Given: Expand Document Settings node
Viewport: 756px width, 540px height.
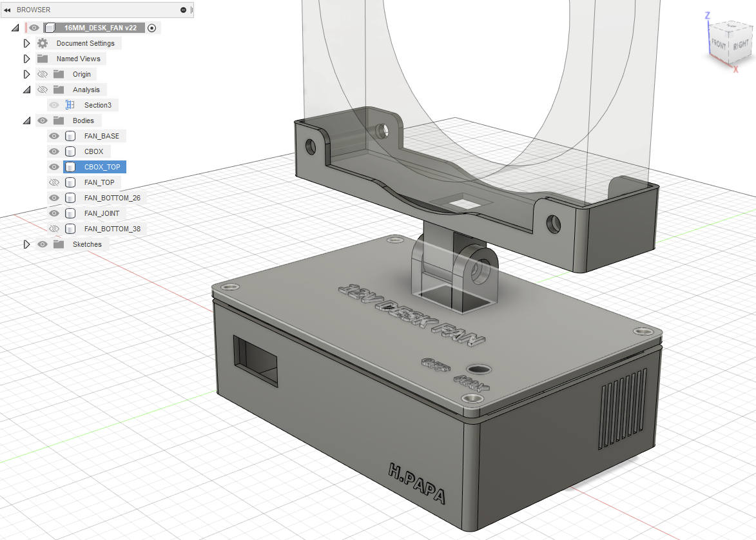Looking at the screenshot, I should [x=26, y=43].
